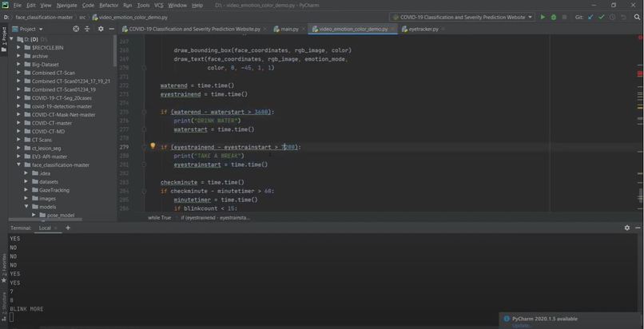Click 'BLINK MORE' output in terminal
The image size is (644, 329).
click(x=26, y=309)
